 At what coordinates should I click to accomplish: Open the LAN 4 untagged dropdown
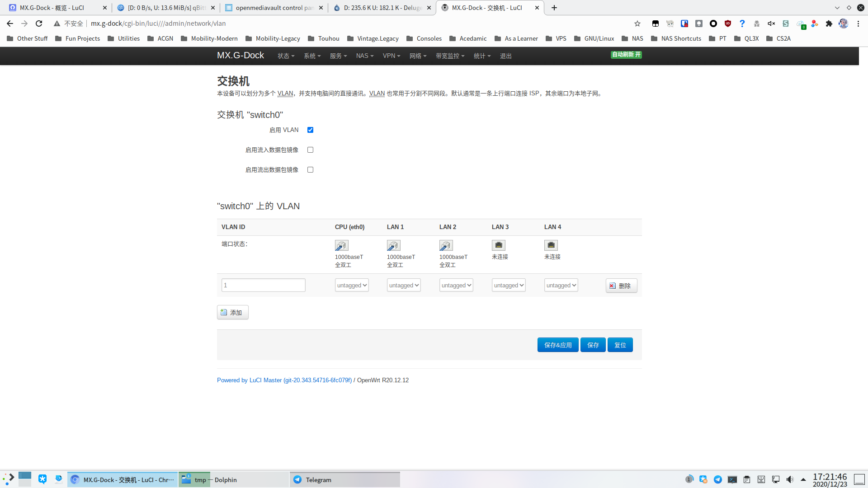pos(561,285)
